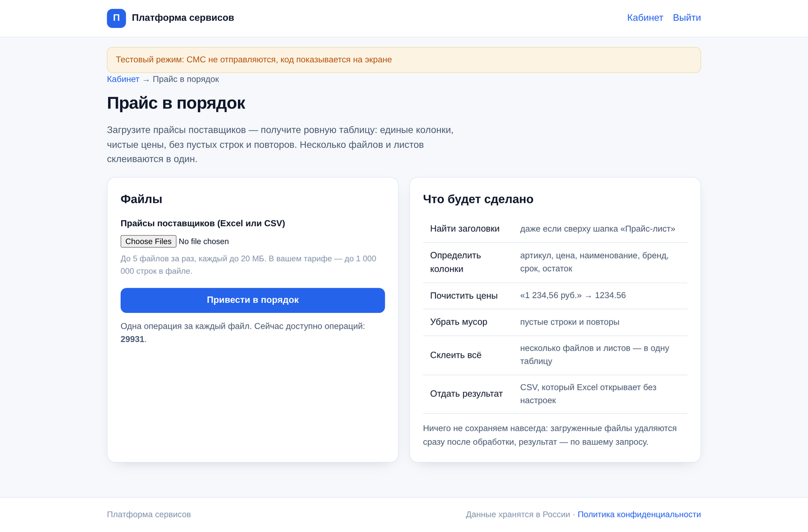Click the Прайс в порядок breadcrumb text

[186, 79]
